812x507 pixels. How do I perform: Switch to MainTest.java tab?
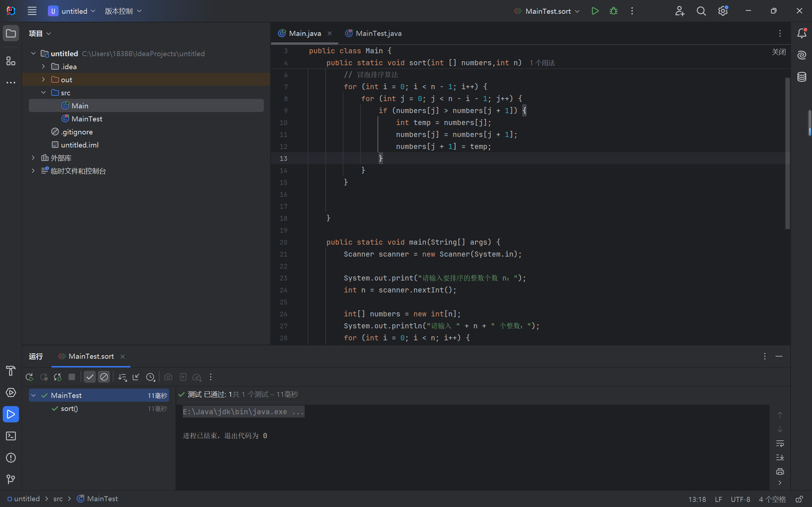tap(378, 33)
